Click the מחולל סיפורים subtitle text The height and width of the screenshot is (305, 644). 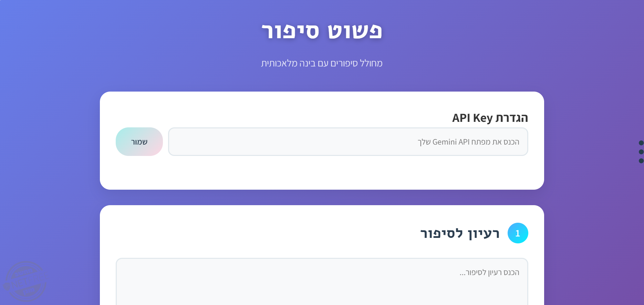click(322, 63)
